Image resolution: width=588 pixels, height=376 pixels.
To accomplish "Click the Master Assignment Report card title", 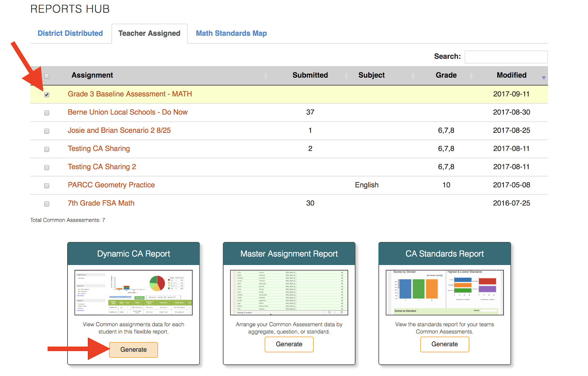I will 289,254.
